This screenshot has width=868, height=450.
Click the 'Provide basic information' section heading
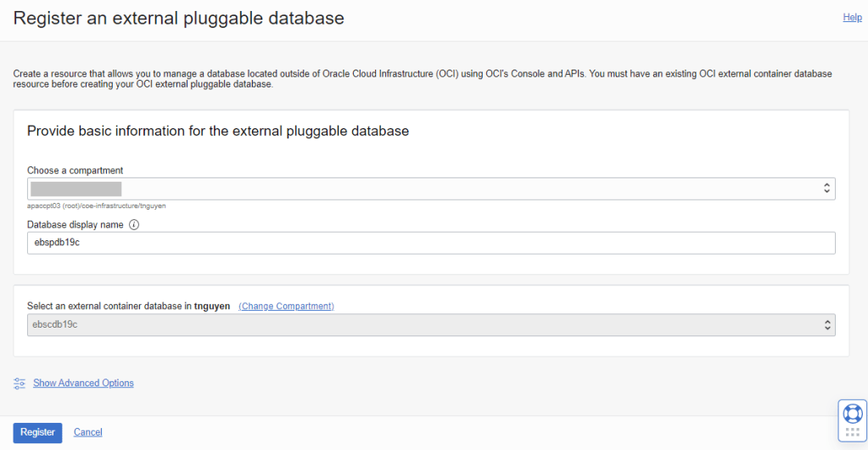coord(218,131)
